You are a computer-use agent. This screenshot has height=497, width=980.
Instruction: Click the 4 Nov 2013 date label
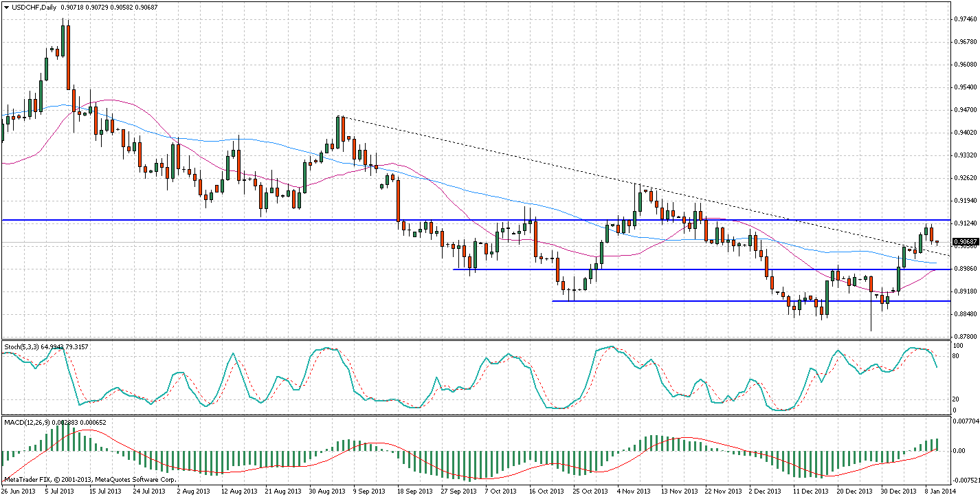[635, 492]
